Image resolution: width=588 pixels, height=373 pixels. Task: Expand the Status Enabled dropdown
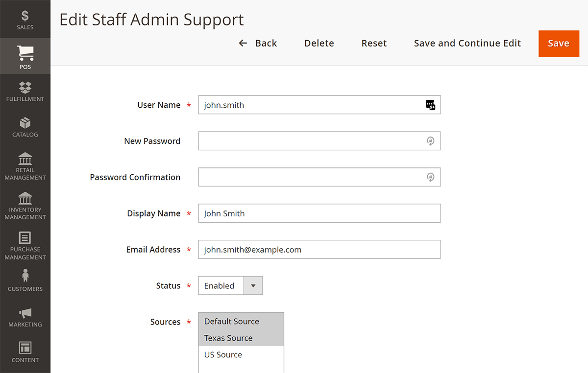(x=253, y=286)
